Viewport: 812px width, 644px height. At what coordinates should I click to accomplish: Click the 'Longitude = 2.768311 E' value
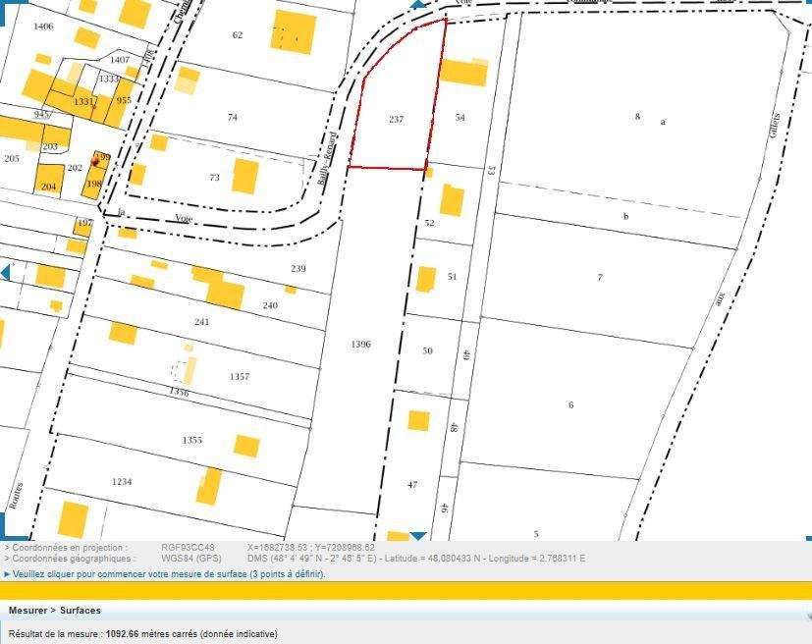537,558
